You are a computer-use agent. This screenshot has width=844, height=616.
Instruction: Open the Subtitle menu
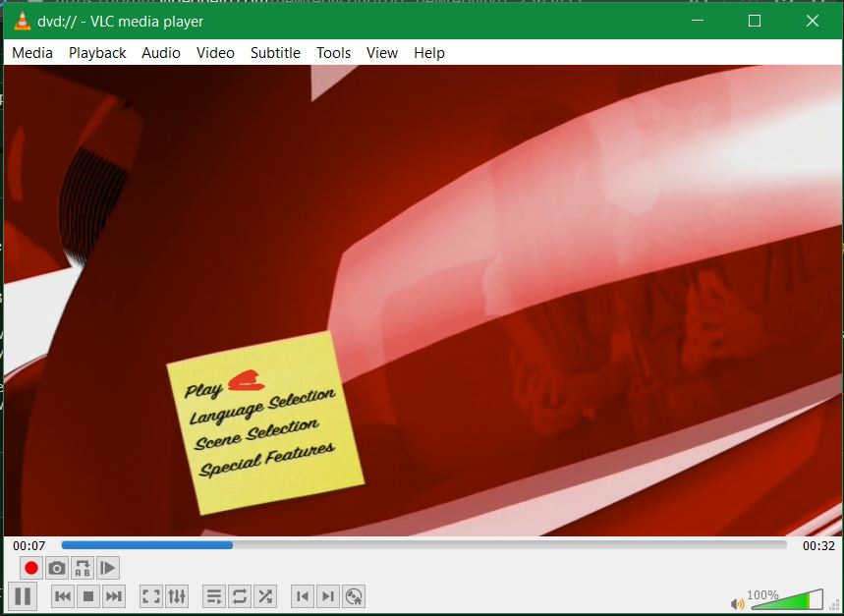click(275, 53)
